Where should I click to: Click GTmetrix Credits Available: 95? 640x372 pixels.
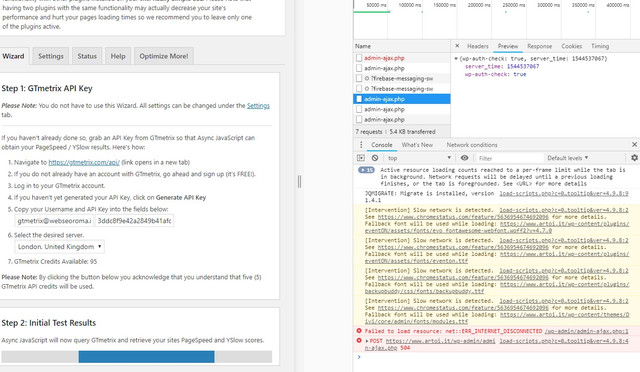56,261
